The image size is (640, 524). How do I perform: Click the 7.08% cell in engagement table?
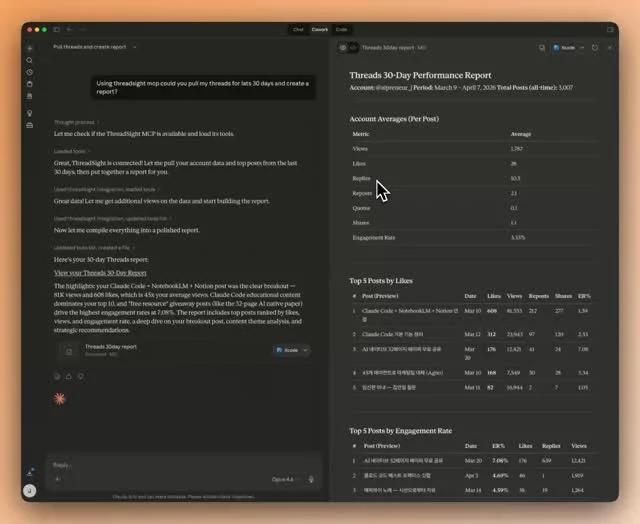click(500, 460)
